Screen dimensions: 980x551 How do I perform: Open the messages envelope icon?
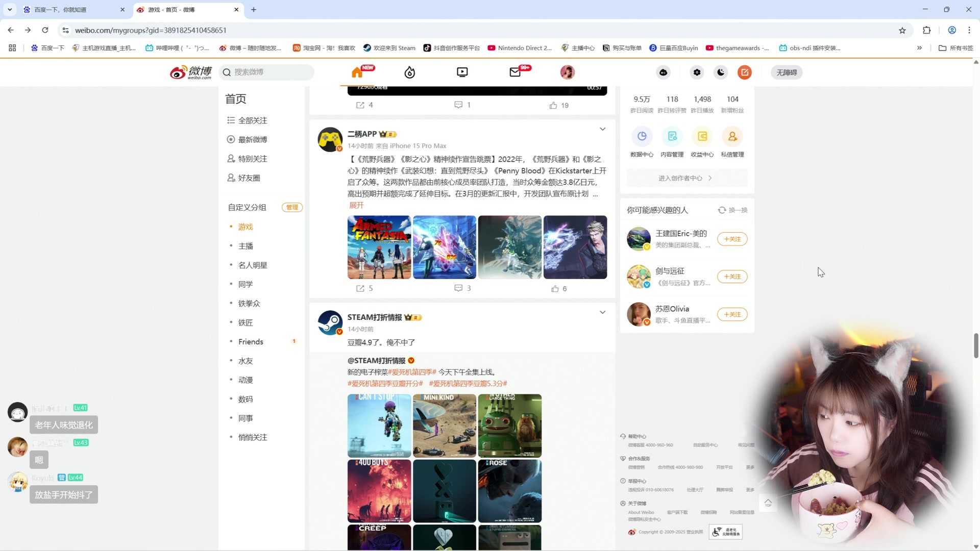click(x=516, y=72)
